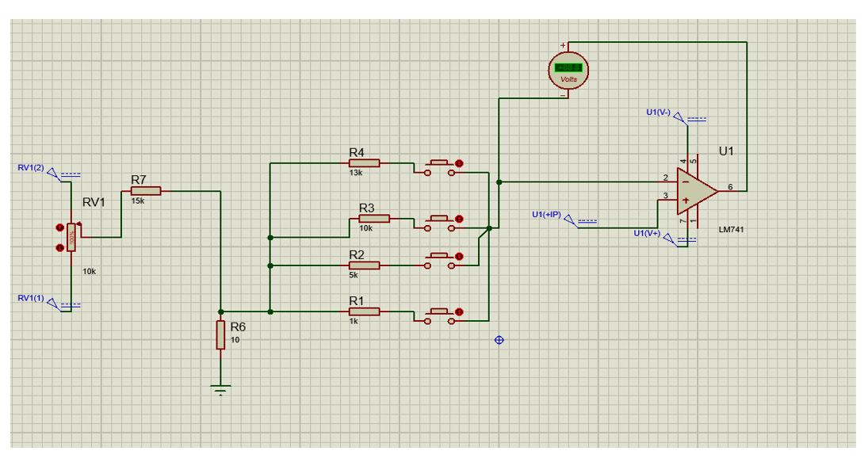This screenshot has height=466, width=868.
Task: Select the LM741 op-amp triangle symbol
Action: click(698, 191)
